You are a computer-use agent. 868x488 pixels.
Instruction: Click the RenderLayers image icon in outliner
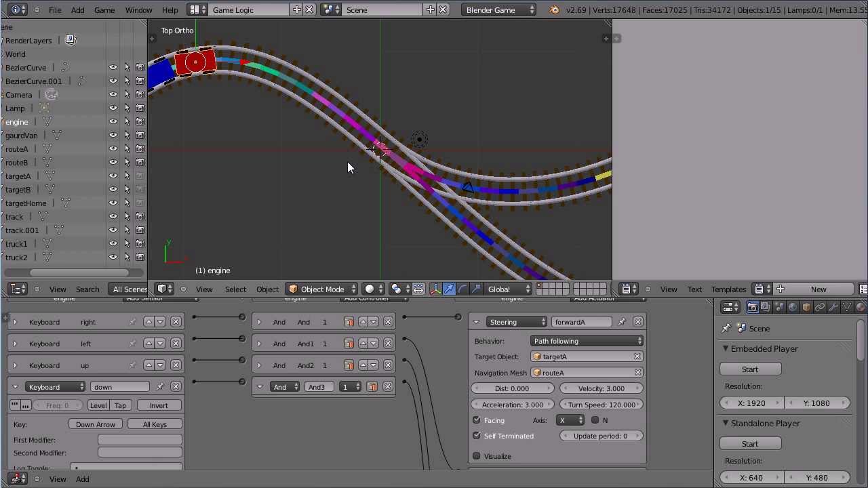click(x=71, y=41)
